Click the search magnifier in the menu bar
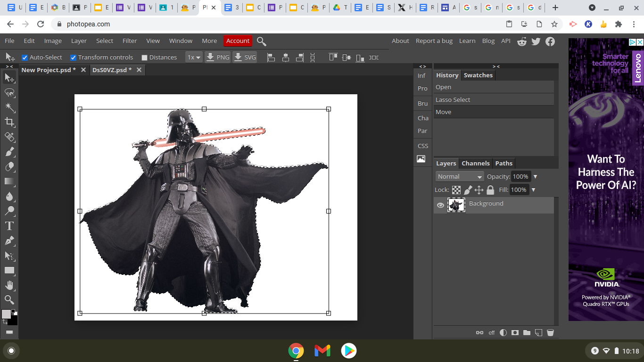 click(262, 41)
